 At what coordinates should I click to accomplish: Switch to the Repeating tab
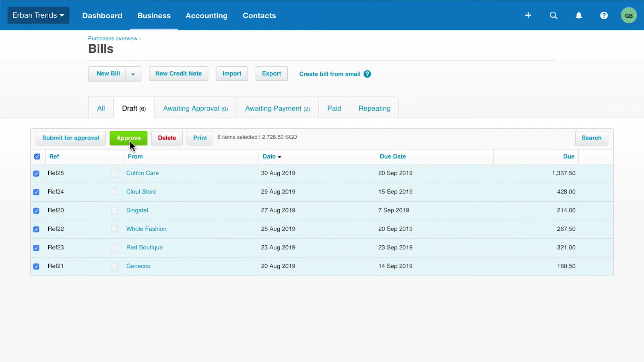pyautogui.click(x=374, y=108)
